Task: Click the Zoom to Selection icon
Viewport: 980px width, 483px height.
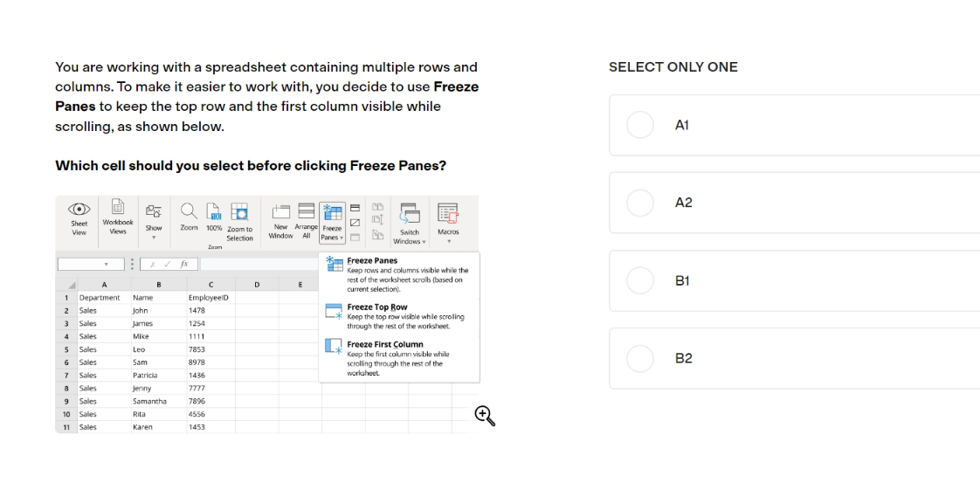Action: [x=239, y=212]
